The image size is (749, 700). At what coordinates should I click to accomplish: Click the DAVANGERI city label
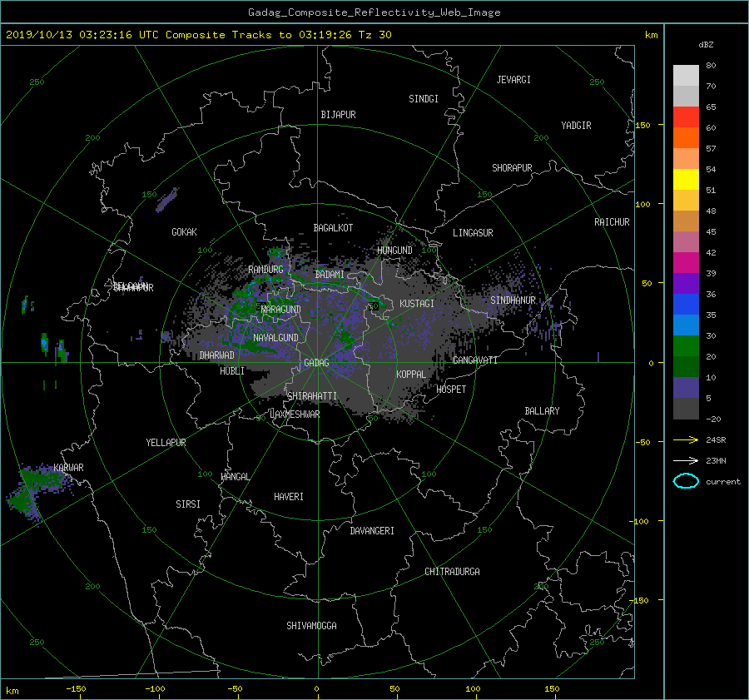click(372, 531)
